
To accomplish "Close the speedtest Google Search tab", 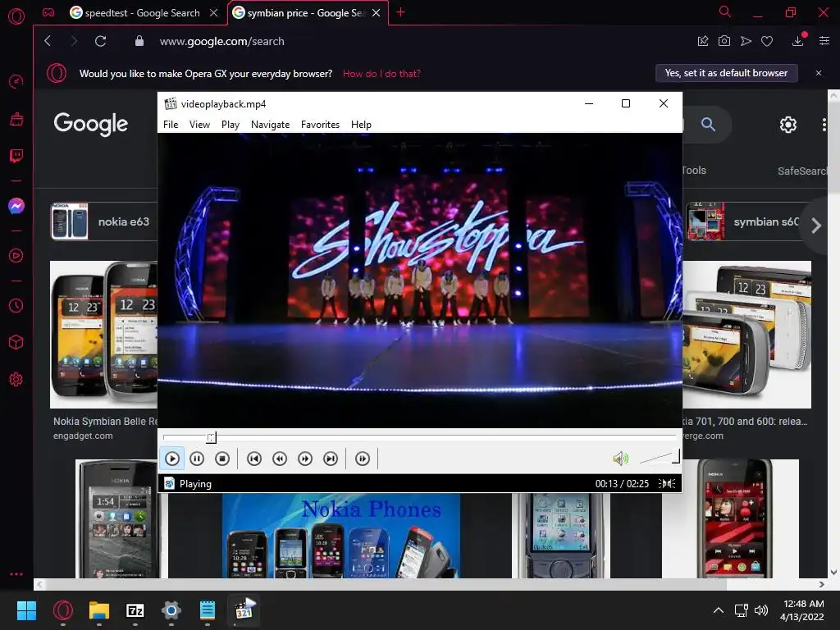I will (214, 13).
